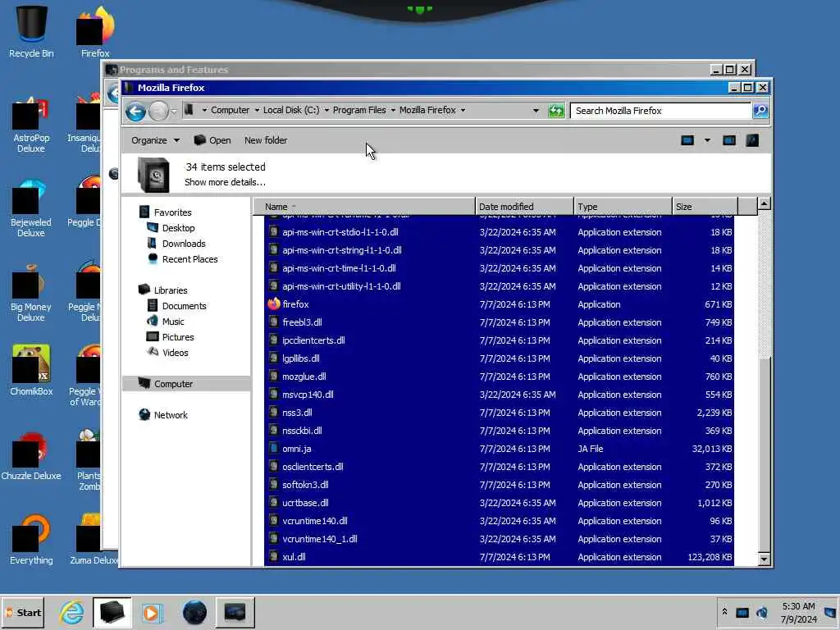The height and width of the screenshot is (630, 840).
Task: Click Local Disk (C:) in address path
Action: [x=291, y=110]
